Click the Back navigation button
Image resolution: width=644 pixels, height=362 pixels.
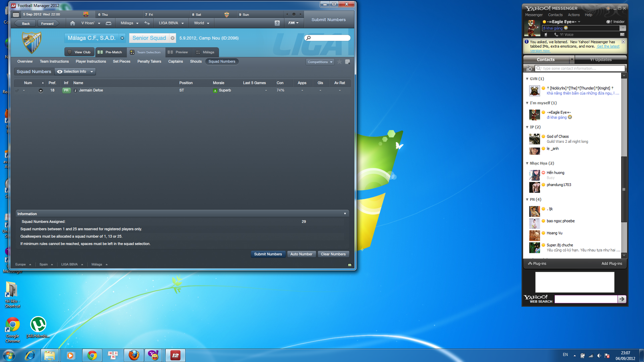click(26, 24)
